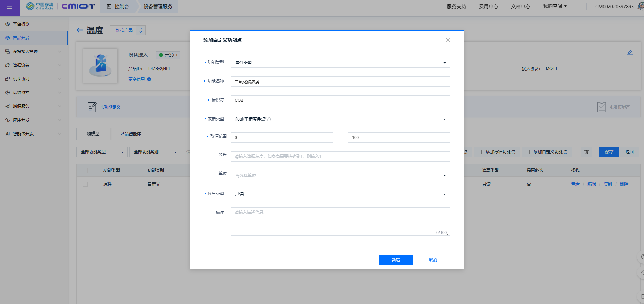Viewport: 644px width, 304px height.
Task: Open the 数据类型 dropdown showing float
Action: pyautogui.click(x=340, y=119)
